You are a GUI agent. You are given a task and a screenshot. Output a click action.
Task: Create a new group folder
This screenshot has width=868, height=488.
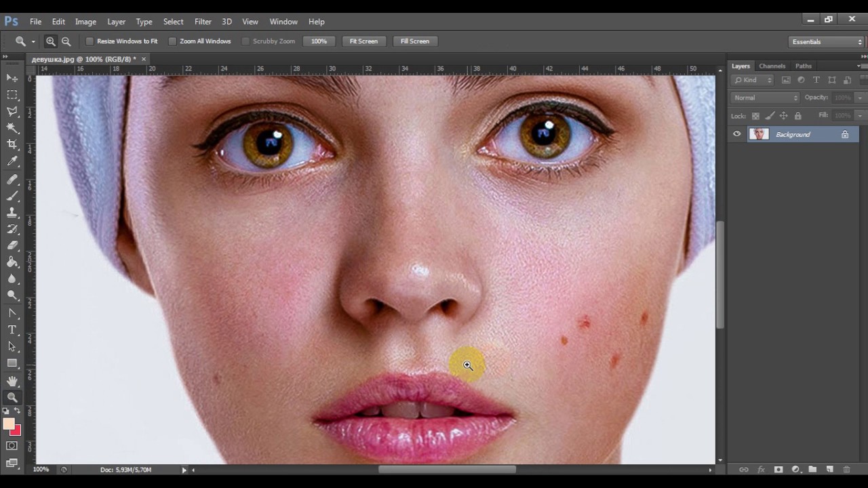[812, 469]
